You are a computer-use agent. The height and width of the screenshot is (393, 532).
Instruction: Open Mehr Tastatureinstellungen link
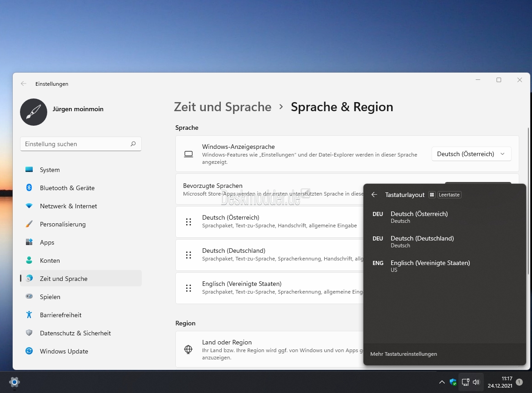click(403, 354)
